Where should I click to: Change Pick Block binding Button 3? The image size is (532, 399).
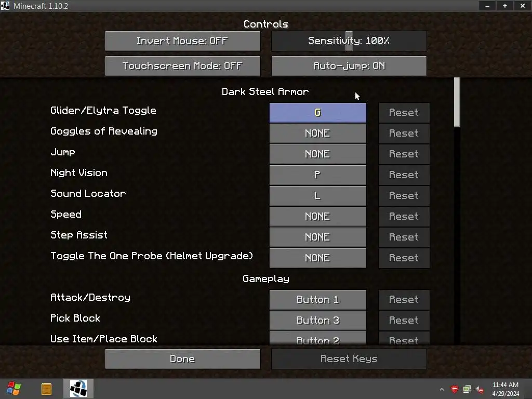[317, 320]
